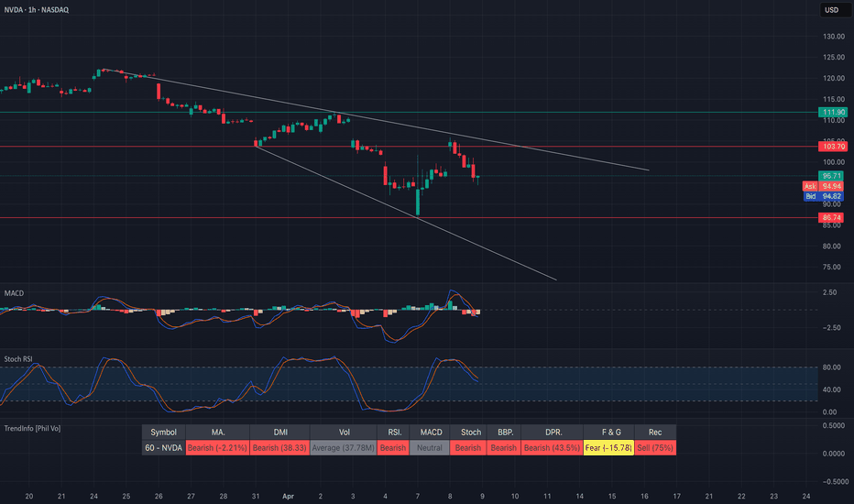Viewport: 854px width, 504px height.
Task: Click the 31 date on the time axis
Action: point(256,497)
